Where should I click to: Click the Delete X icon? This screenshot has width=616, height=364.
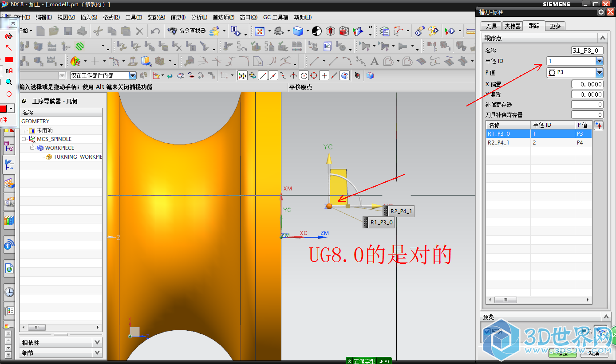[139, 31]
